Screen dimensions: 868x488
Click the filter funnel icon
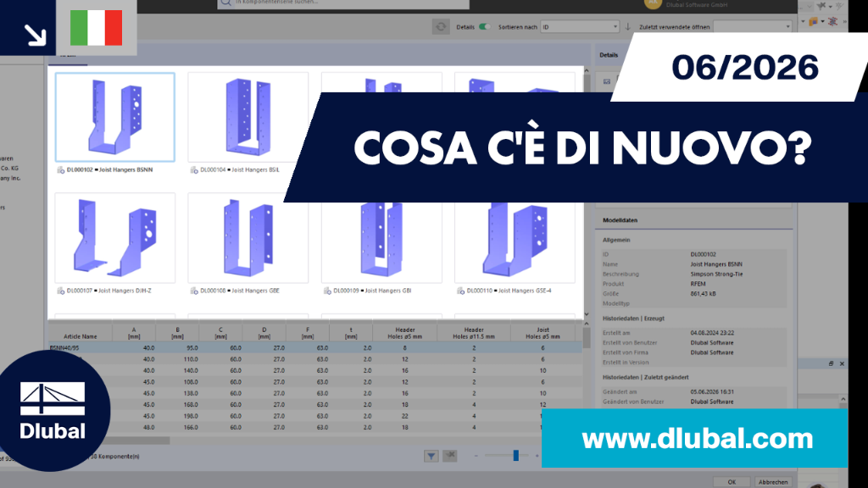[x=431, y=456]
